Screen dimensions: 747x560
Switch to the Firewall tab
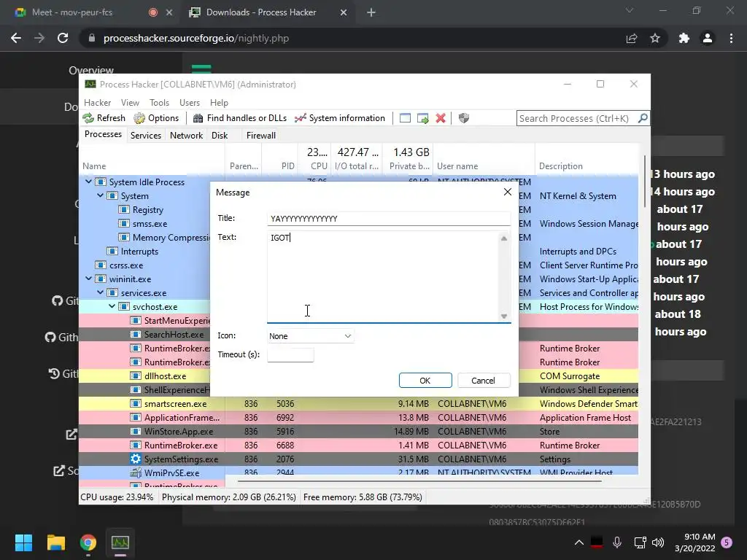pyautogui.click(x=261, y=135)
